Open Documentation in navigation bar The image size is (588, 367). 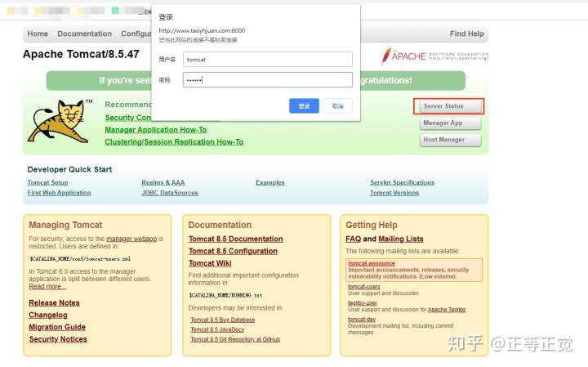84,34
